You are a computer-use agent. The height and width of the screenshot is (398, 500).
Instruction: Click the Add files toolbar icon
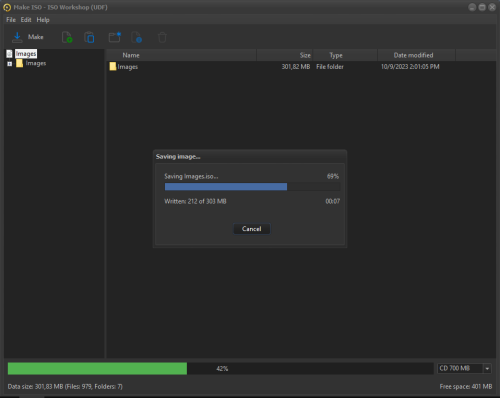point(67,37)
